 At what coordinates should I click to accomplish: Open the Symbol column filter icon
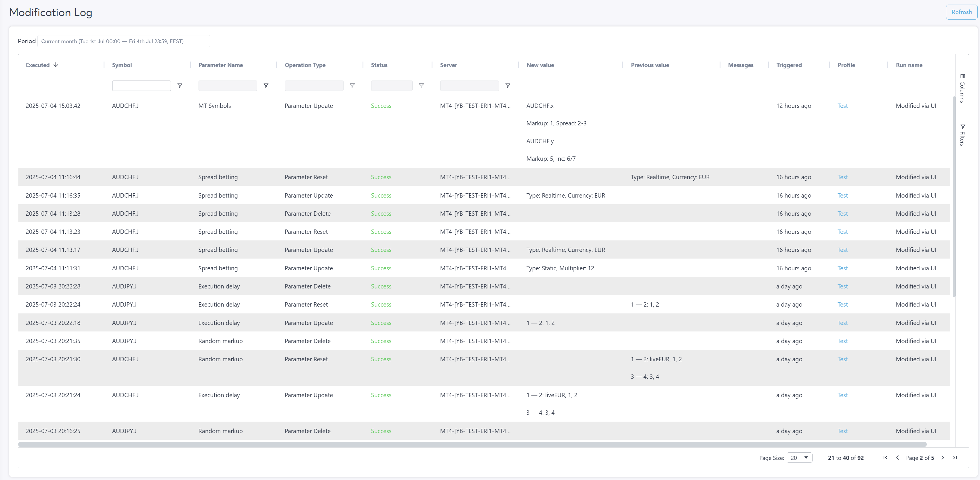(180, 86)
